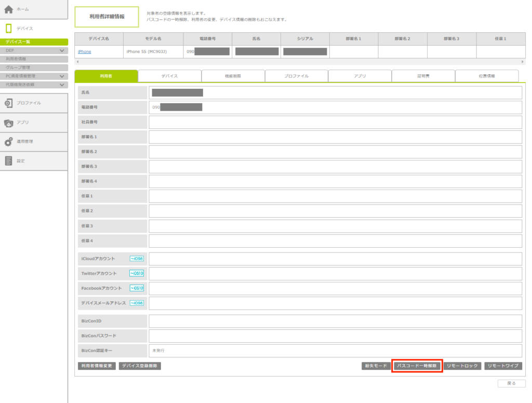532x403 pixels.
Task: Click the リモートワイプ button
Action: pos(503,366)
